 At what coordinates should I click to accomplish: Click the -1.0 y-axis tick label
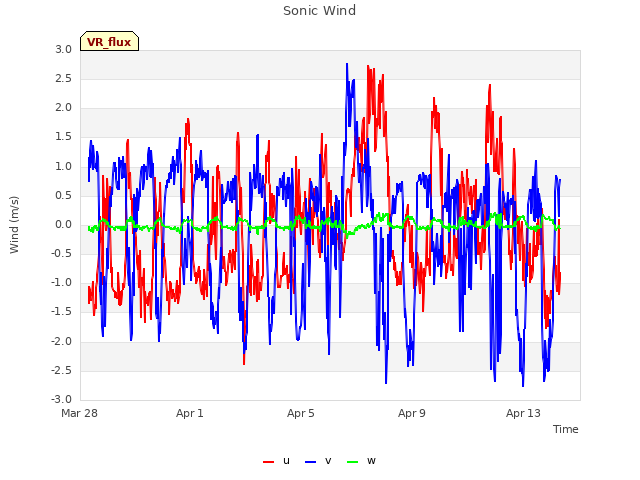(62, 283)
